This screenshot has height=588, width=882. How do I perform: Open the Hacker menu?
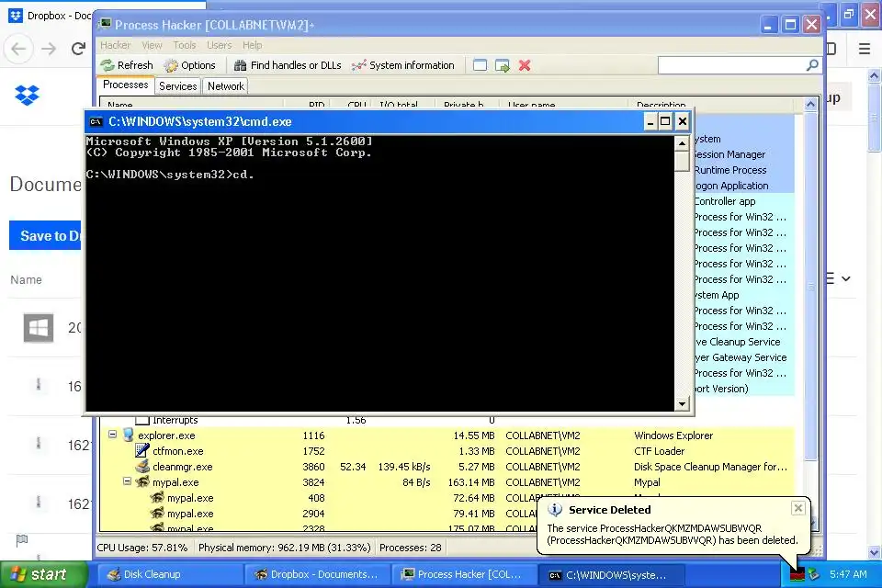[116, 45]
